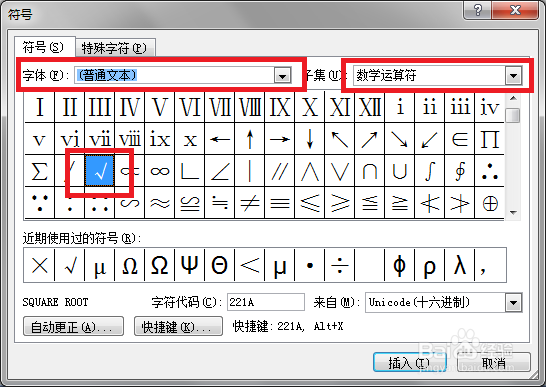The width and height of the screenshot is (546, 387).
Task: Open the 子集 subset dropdown
Action: click(x=514, y=75)
